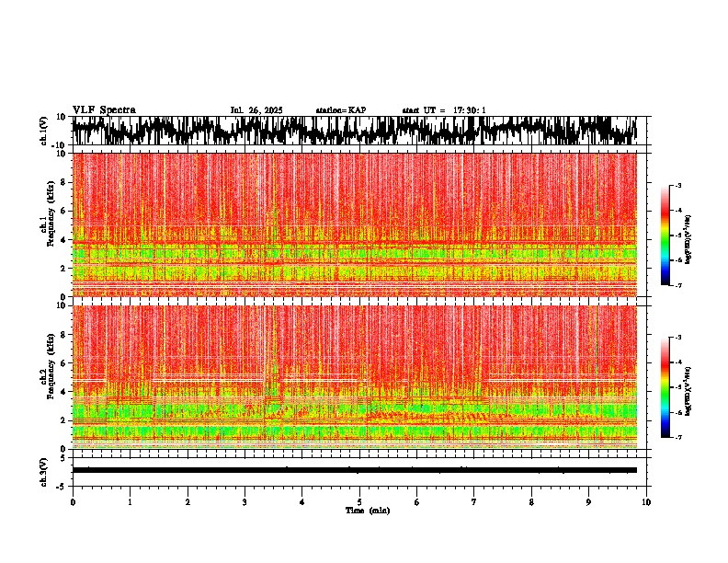Click the "2" kHz tick on ch.1 spectrogram
Viewport: 728px width, 563px height.
pyautogui.click(x=63, y=269)
